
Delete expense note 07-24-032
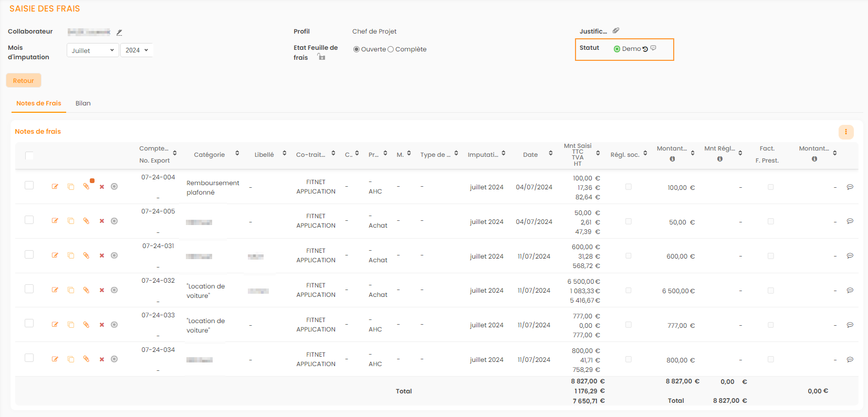102,291
